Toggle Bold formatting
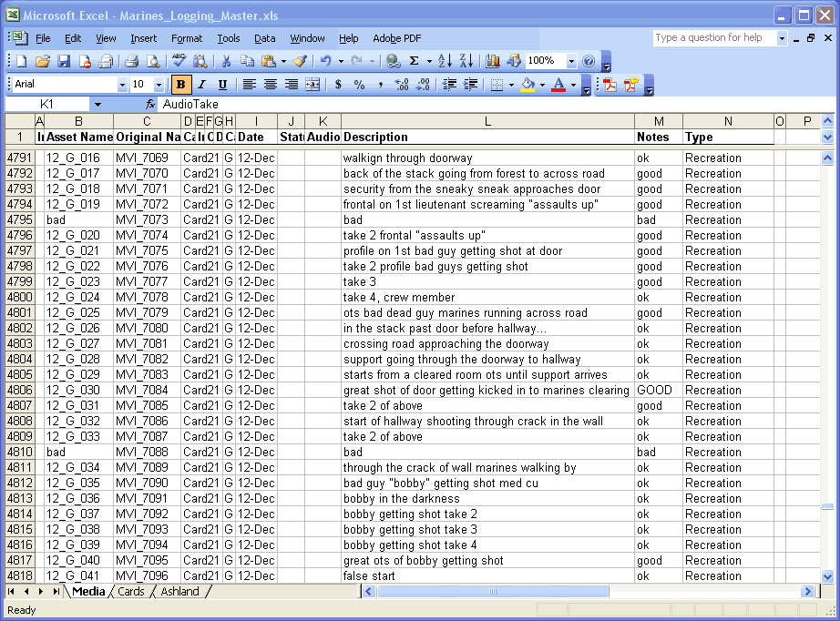This screenshot has height=621, width=840. 180,85
